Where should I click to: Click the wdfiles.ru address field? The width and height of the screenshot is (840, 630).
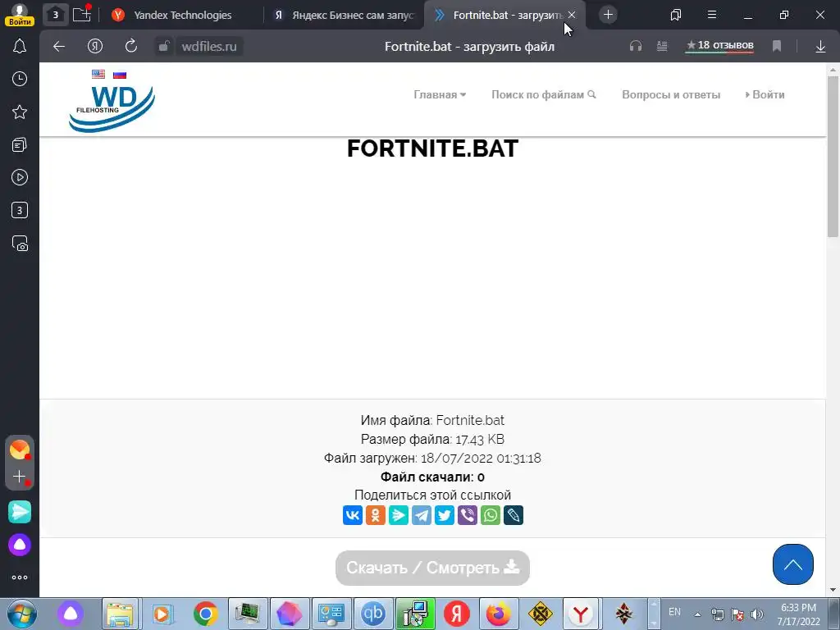click(x=209, y=47)
